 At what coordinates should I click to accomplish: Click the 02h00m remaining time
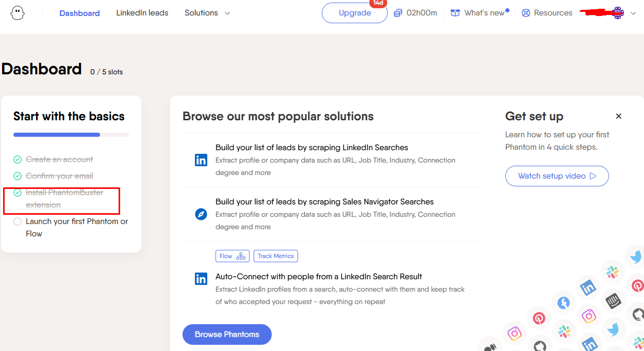[x=422, y=13]
